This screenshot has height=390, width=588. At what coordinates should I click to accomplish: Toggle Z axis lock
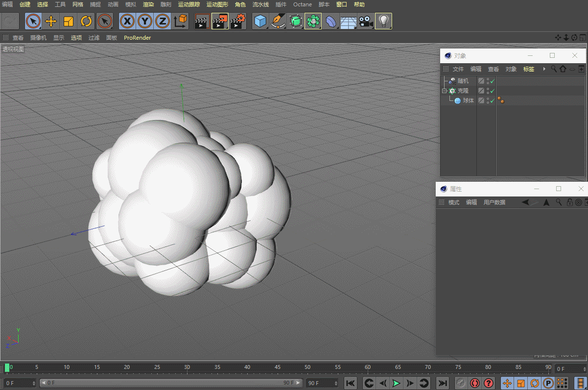pyautogui.click(x=163, y=21)
